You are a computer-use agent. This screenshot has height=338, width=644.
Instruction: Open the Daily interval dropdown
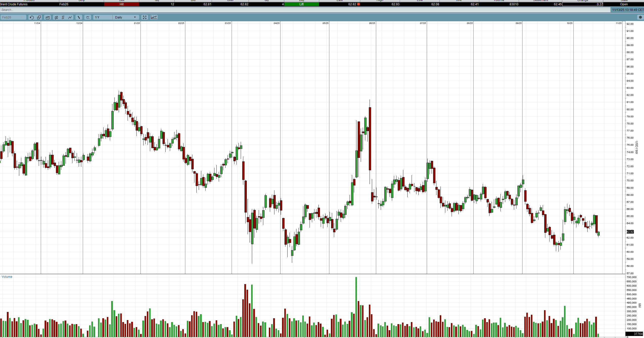(x=126, y=17)
